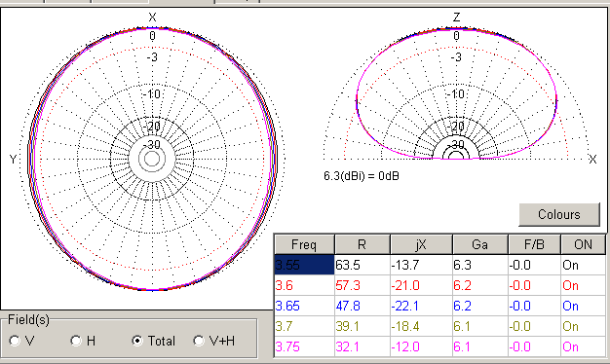Click the Ga cell in the 3.65 row
610x364 pixels.
[480, 306]
